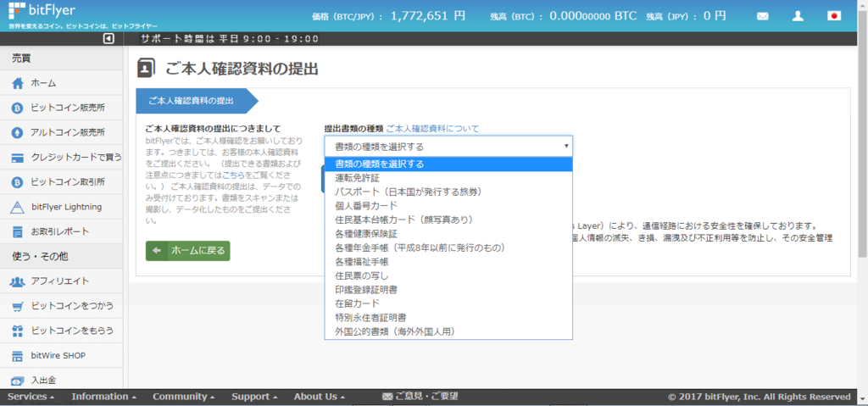Click the ホームに戻る button
This screenshot has width=868, height=406.
click(187, 250)
